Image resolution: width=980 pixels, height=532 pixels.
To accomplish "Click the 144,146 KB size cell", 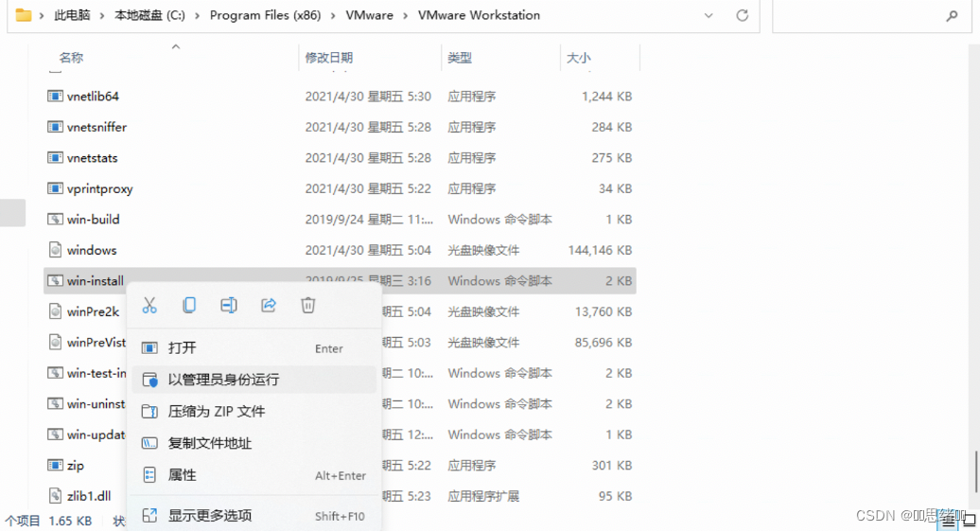I will click(600, 250).
